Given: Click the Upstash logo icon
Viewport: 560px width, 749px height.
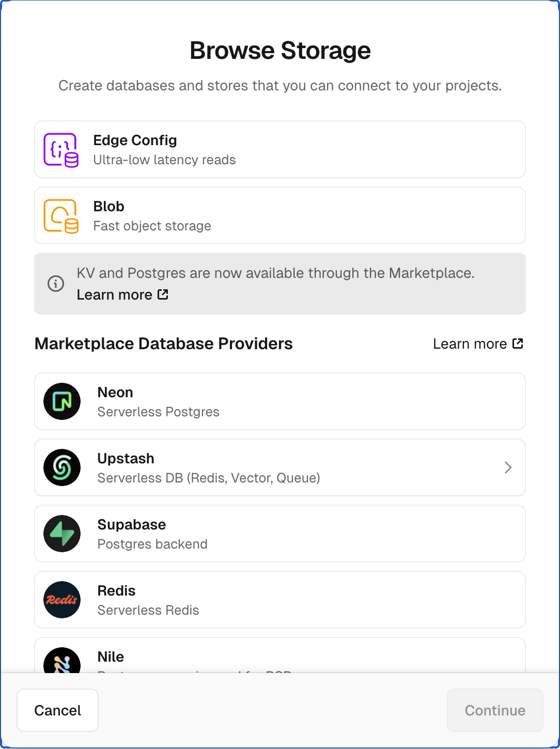Looking at the screenshot, I should (62, 467).
